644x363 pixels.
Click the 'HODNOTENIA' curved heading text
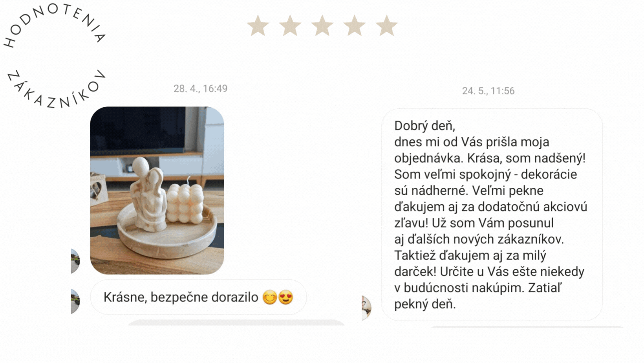pyautogui.click(x=54, y=25)
